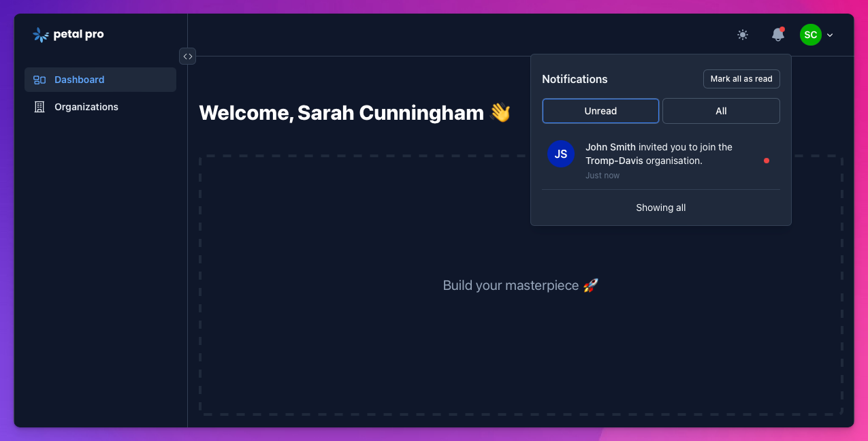Open the Dashboard menu item
This screenshot has height=441, width=868.
pyautogui.click(x=80, y=80)
